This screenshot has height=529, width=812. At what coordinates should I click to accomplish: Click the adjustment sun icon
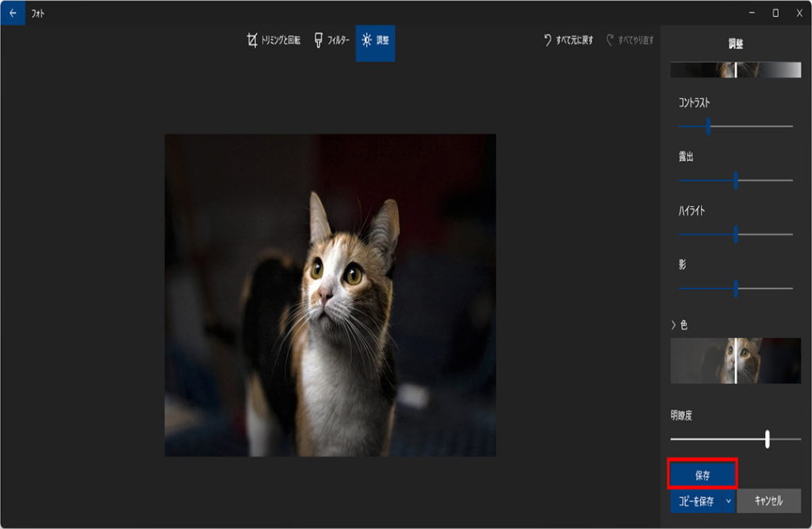[366, 40]
